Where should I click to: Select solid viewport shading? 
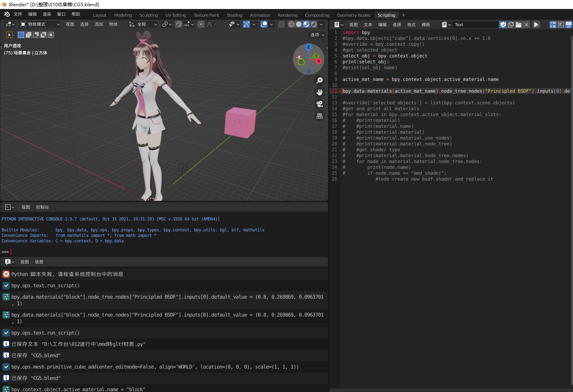click(x=299, y=24)
